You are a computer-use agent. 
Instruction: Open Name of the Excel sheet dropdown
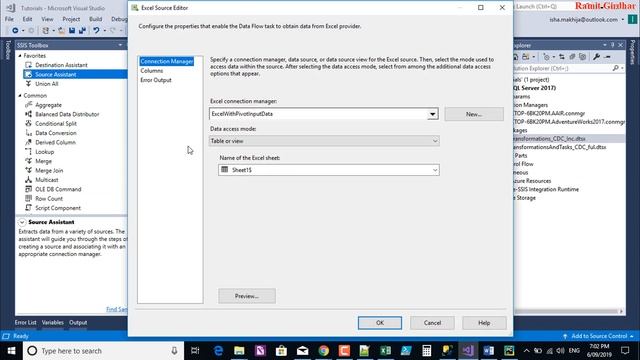point(435,170)
